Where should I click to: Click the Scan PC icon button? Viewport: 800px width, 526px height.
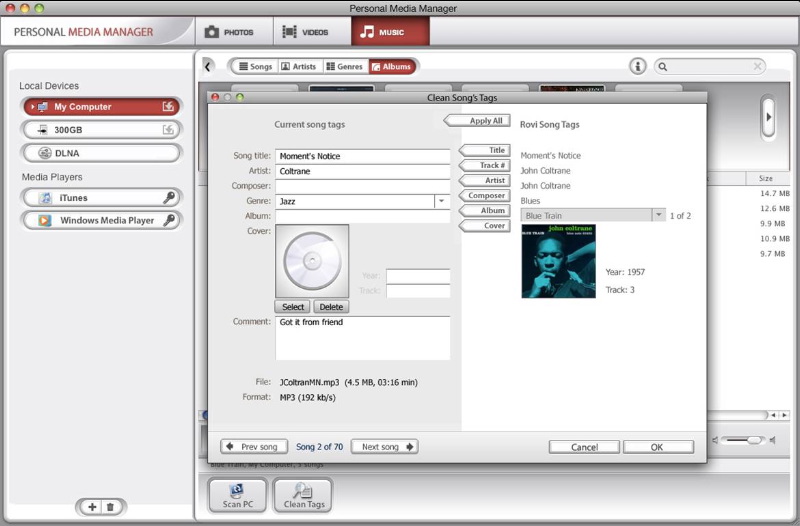(x=238, y=495)
